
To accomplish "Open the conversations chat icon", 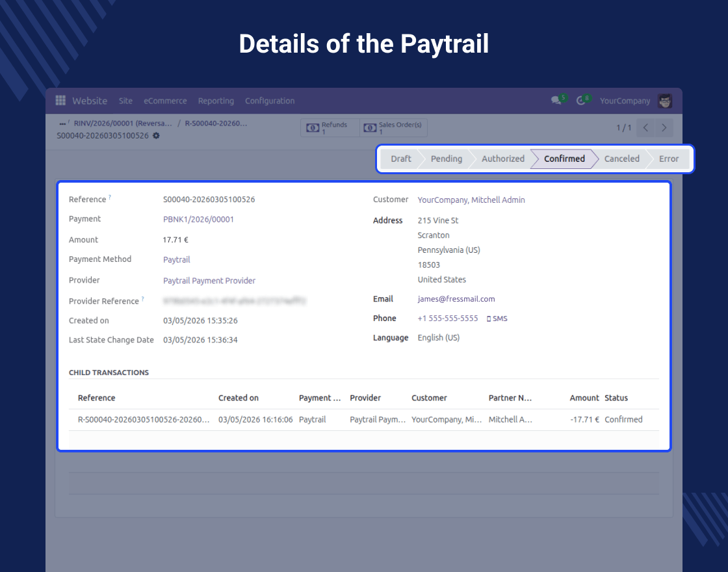I will 556,101.
